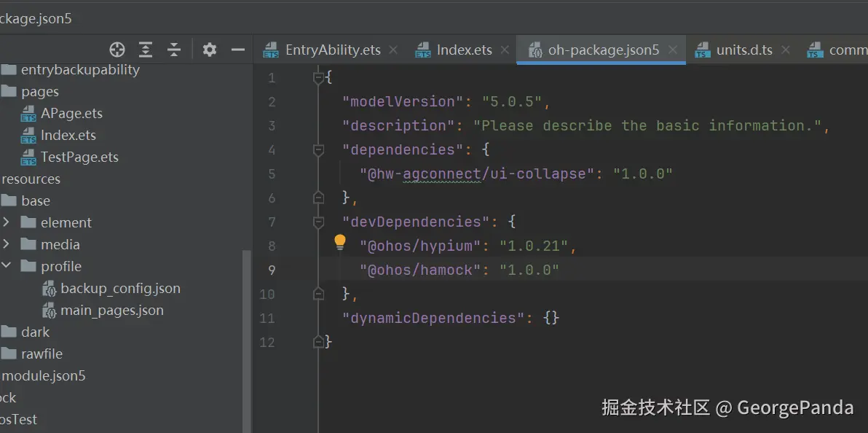Screen dimensions: 868x433
Task: Collapse the profile folder chevron
Action: click(6, 266)
